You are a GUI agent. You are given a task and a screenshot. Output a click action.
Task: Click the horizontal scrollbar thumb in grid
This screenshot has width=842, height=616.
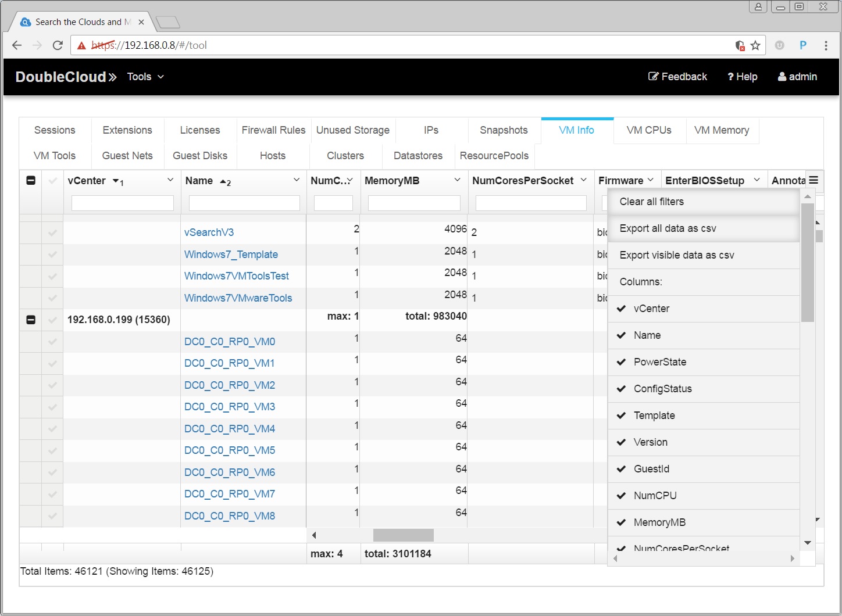click(403, 535)
